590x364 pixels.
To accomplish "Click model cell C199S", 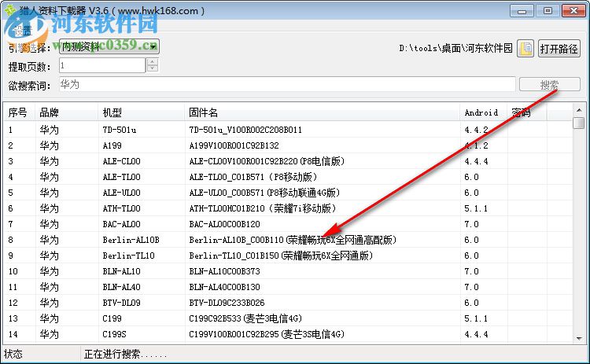I will click(x=114, y=334).
